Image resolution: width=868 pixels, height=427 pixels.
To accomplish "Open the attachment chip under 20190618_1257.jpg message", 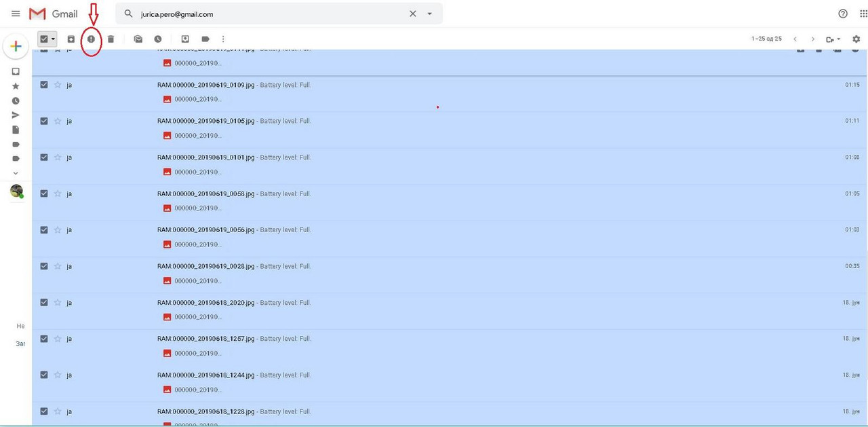I will pyautogui.click(x=193, y=353).
